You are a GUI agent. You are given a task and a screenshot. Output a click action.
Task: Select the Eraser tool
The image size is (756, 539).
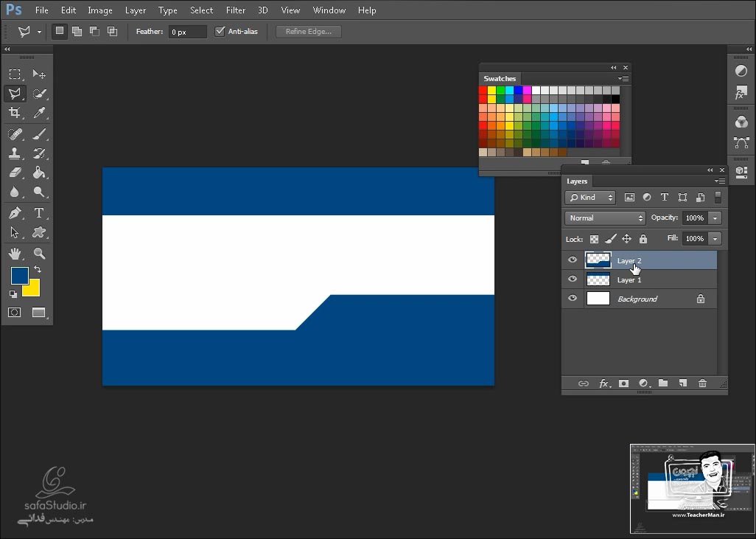click(x=15, y=173)
